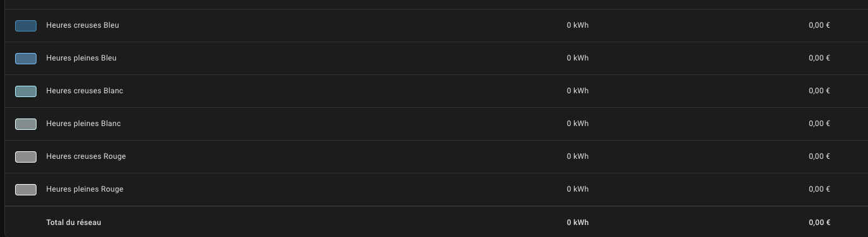Screen dimensions: 868x237
Task: Select the Heures pleines Blanc row label
Action: click(x=83, y=124)
